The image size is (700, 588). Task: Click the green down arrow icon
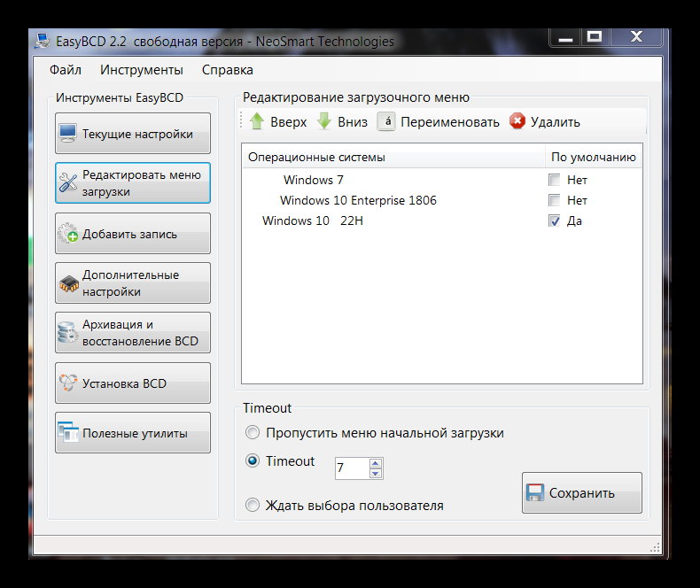pyautogui.click(x=324, y=121)
